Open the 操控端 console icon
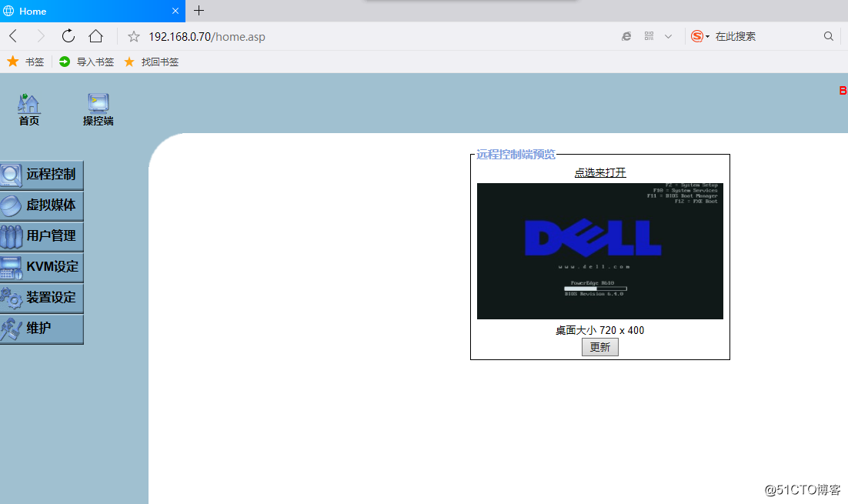This screenshot has width=848, height=504. (x=98, y=110)
